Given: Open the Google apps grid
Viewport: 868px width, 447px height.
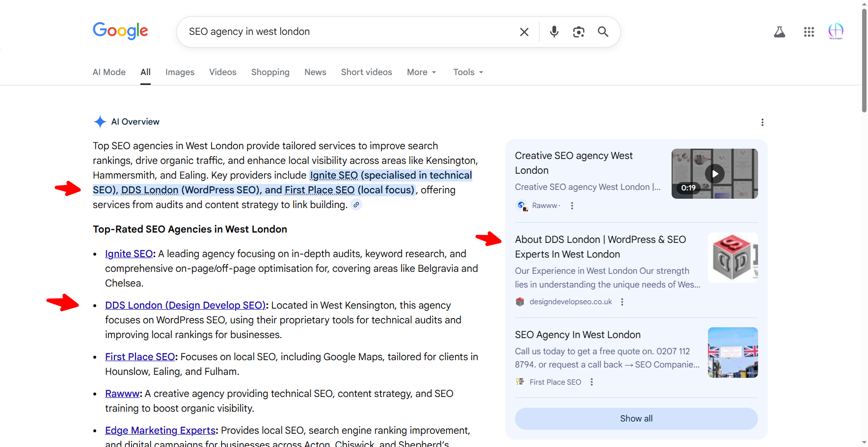Looking at the screenshot, I should tap(809, 31).
